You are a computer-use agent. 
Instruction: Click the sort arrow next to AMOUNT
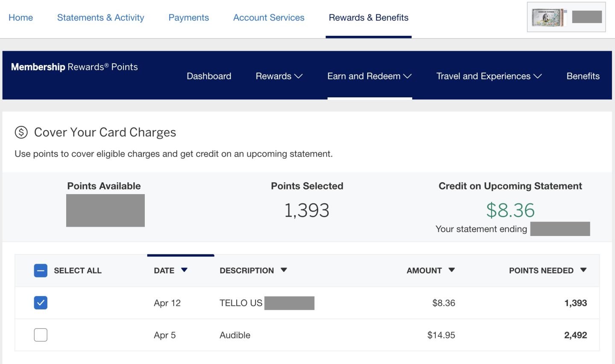pos(451,270)
